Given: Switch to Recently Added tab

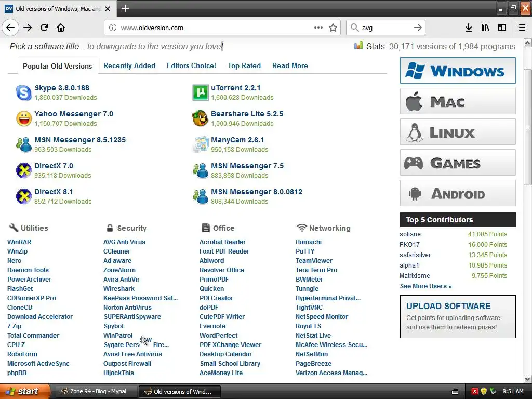Looking at the screenshot, I should [x=129, y=65].
